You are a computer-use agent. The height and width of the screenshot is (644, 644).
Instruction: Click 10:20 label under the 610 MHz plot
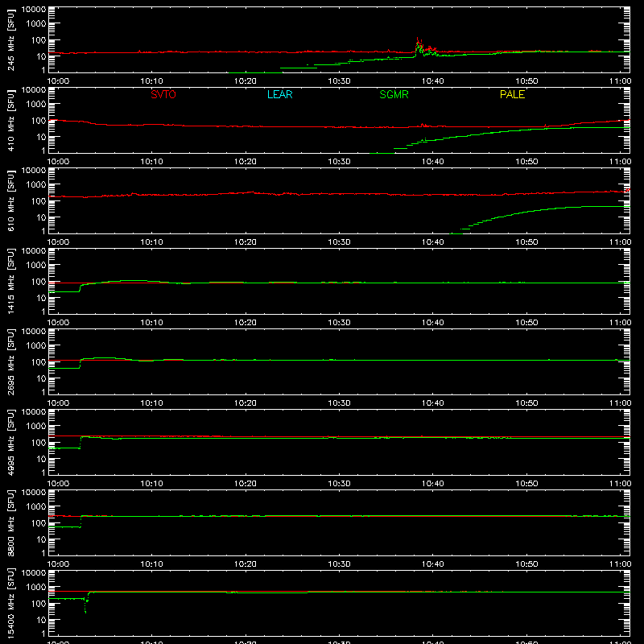click(x=246, y=242)
